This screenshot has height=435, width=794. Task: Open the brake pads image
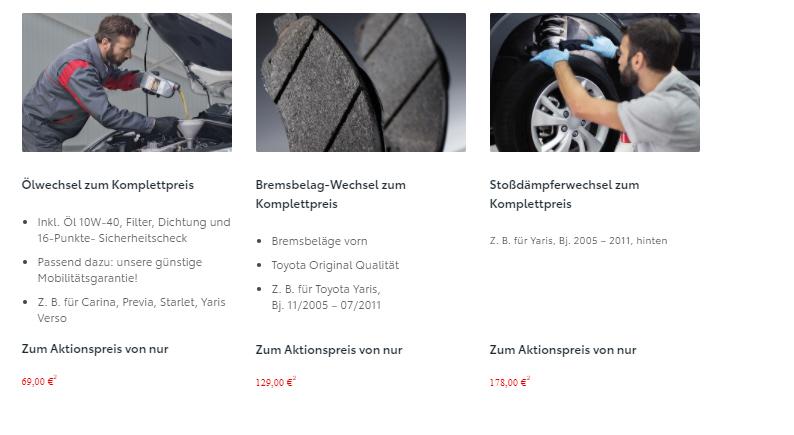pyautogui.click(x=361, y=83)
